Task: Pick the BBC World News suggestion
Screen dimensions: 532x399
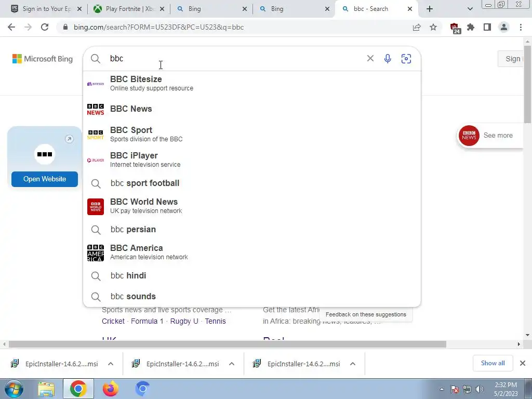Action: [252, 206]
